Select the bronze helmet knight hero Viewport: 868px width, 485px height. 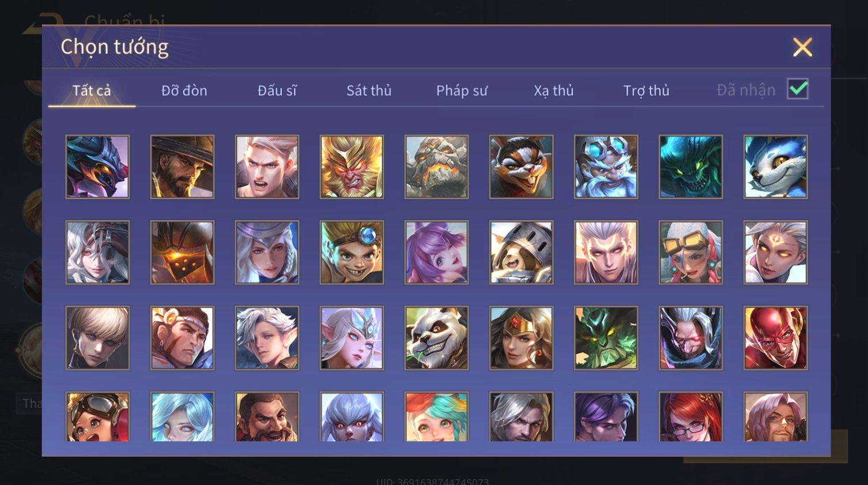[182, 253]
